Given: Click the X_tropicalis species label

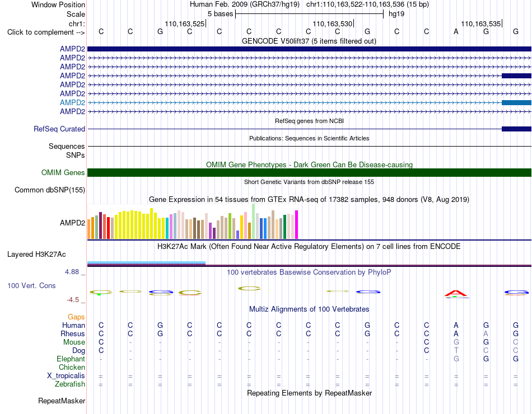Looking at the screenshot, I should coord(66,376).
